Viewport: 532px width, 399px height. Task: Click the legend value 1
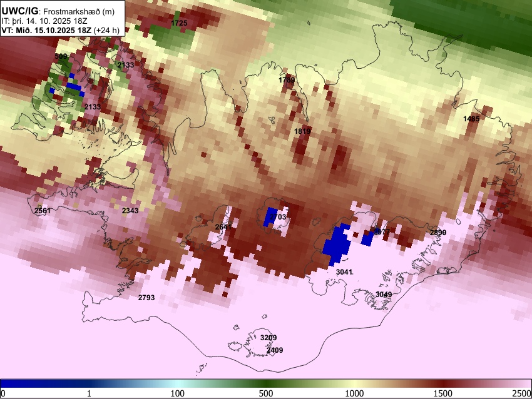point(89,393)
